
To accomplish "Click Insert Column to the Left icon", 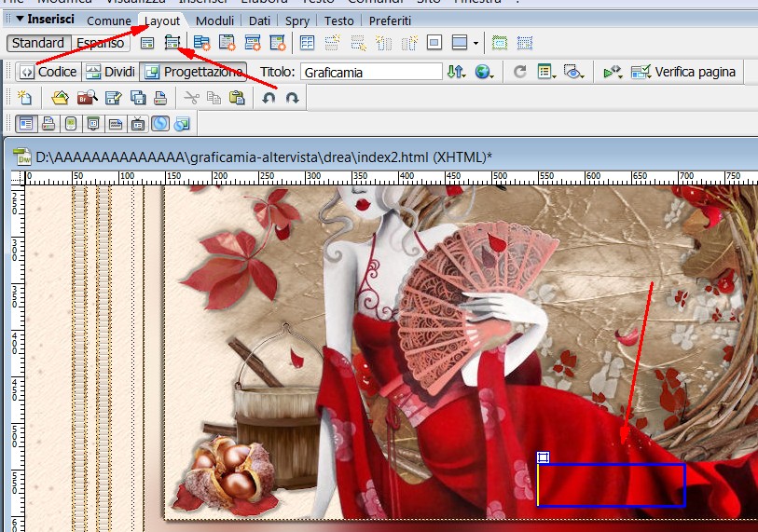I will point(384,43).
